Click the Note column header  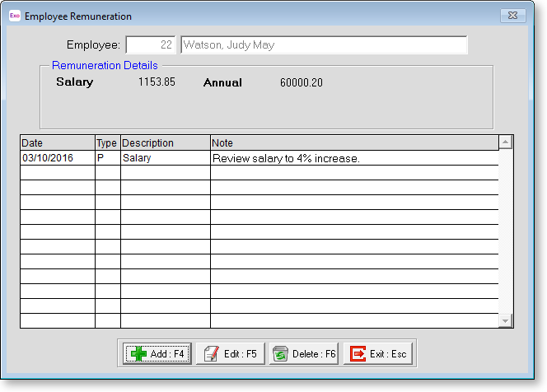pyautogui.click(x=354, y=143)
